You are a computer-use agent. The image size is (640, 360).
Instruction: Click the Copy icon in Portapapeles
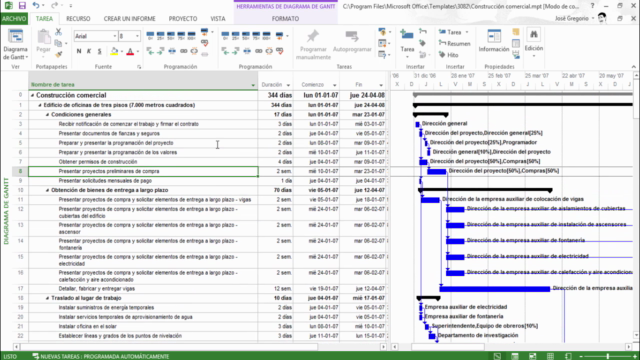[x=58, y=43]
